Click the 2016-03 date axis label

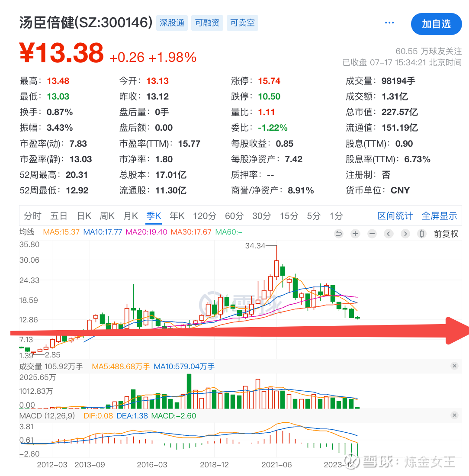tap(152, 464)
